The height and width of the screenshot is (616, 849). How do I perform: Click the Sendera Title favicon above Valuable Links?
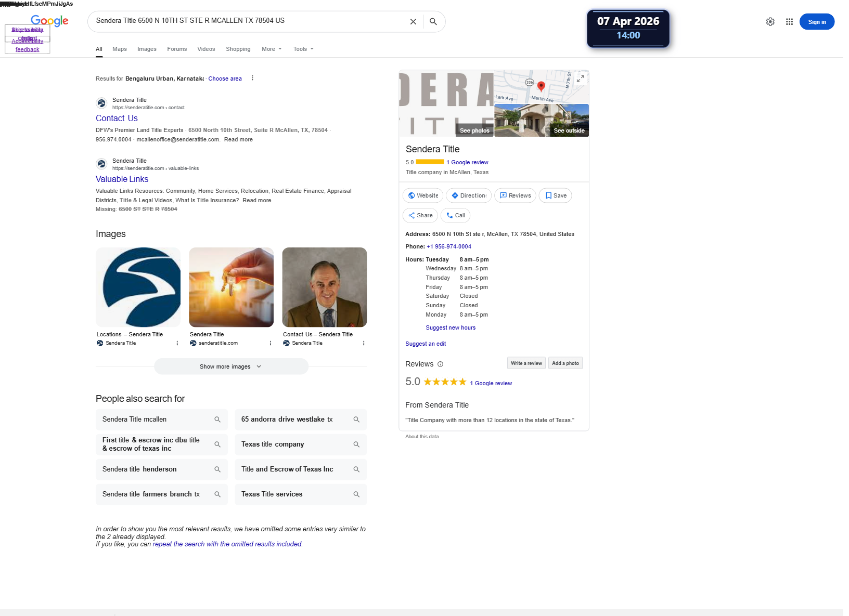101,164
